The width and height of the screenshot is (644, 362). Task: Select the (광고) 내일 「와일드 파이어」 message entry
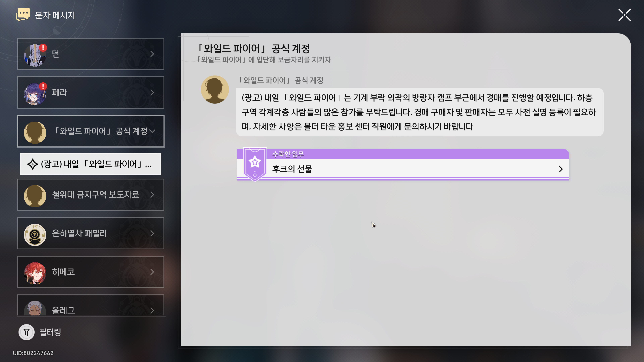click(x=91, y=164)
